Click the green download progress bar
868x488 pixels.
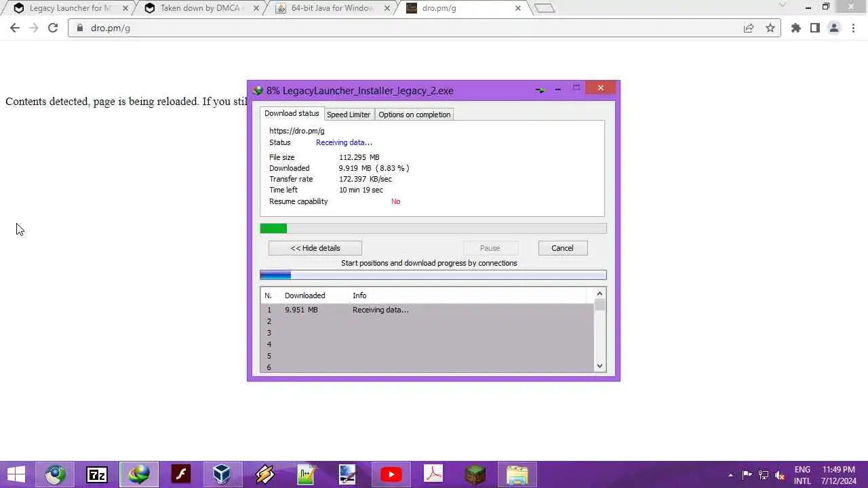coord(433,228)
